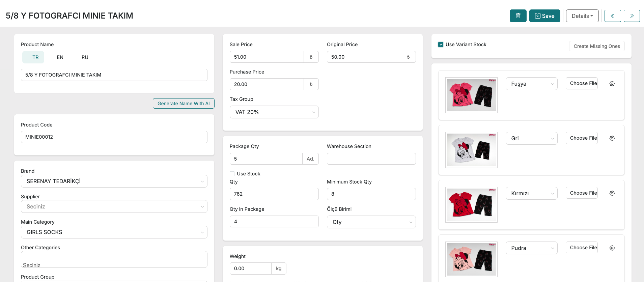Viewport: 644px width, 282px height.
Task: Go to next product with double-right arrow
Action: coord(632,16)
